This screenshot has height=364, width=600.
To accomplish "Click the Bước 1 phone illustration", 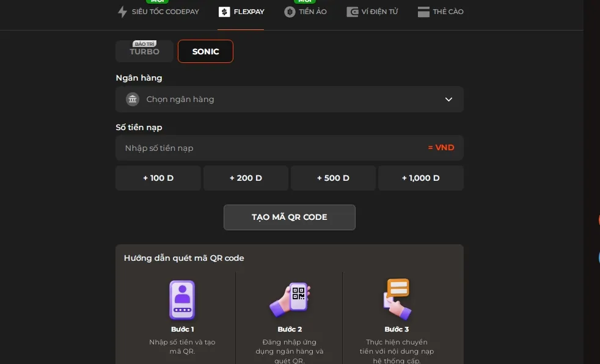I will pyautogui.click(x=182, y=300).
